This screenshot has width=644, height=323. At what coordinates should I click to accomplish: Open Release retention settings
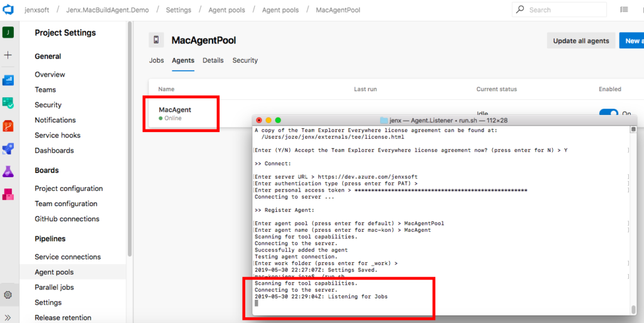(x=63, y=318)
